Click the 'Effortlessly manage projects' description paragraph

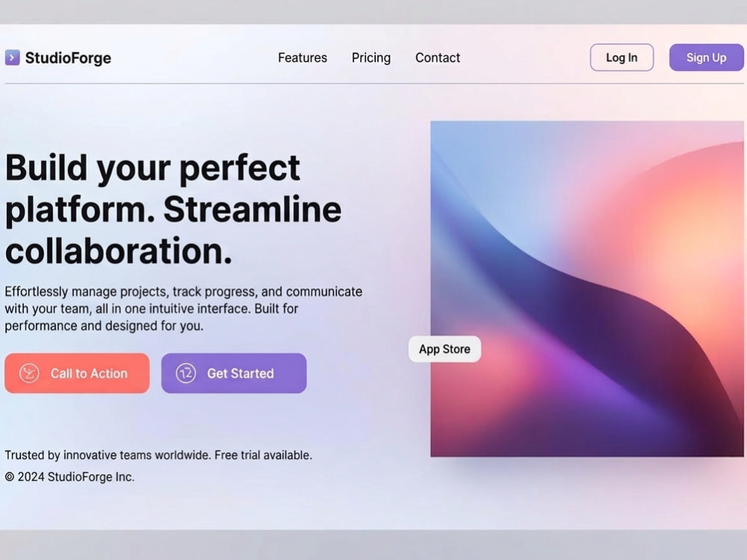coord(184,308)
